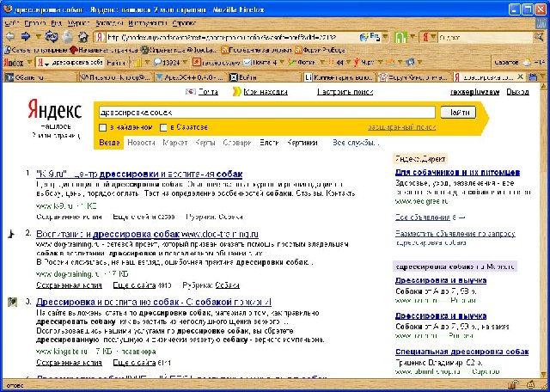Screen dimensions: 550x392
Task: Click the page vertical scrollbar
Action: 544,230
